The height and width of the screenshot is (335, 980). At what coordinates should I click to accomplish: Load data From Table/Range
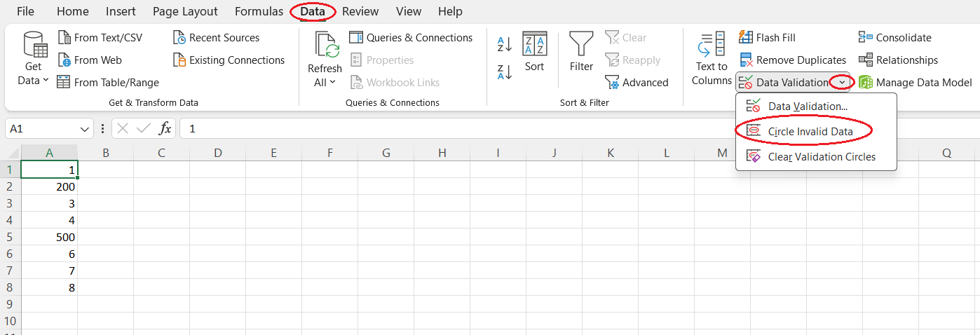[108, 83]
